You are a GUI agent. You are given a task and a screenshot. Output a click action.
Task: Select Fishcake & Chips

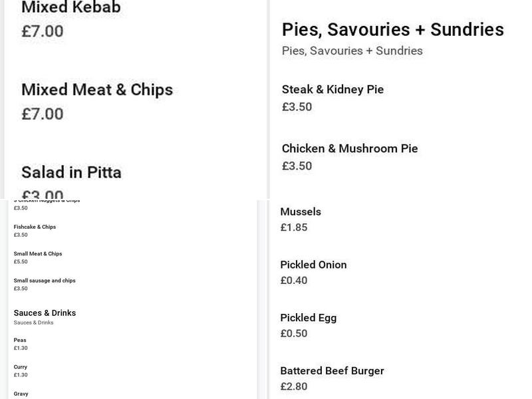pos(35,227)
